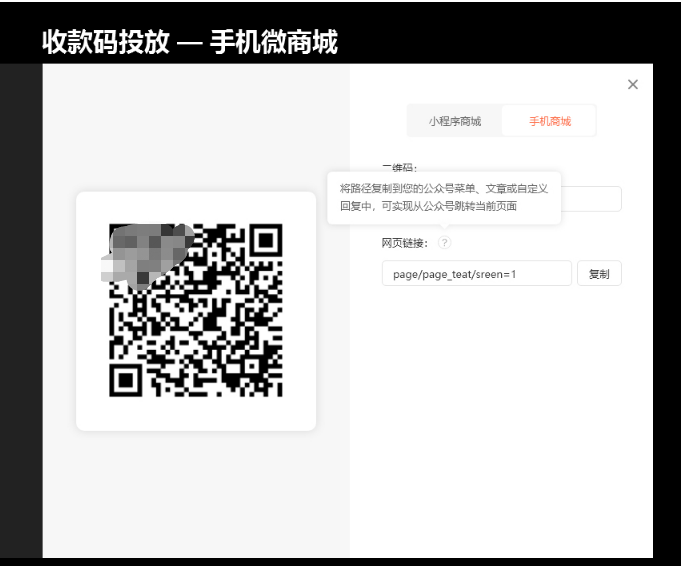Click the title 收款码投放 — 手机微商城
Image resolution: width=681 pixels, height=566 pixels.
click(x=190, y=42)
